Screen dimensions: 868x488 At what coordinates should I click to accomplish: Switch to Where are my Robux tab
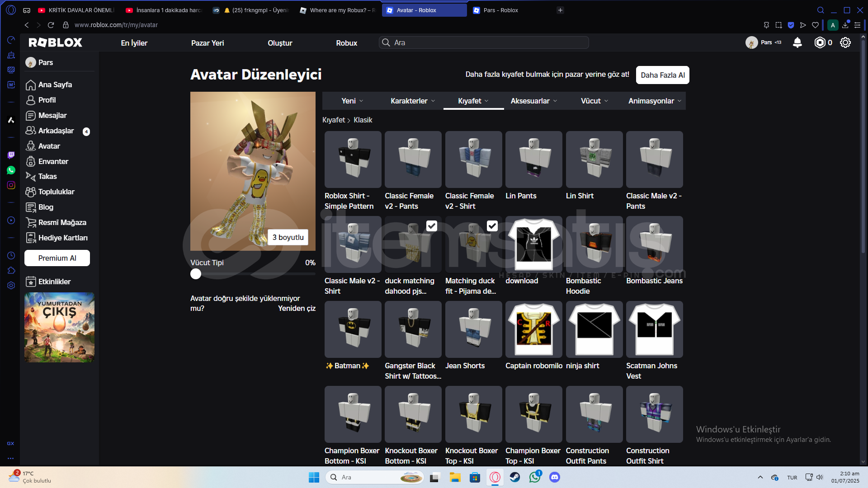click(x=338, y=10)
